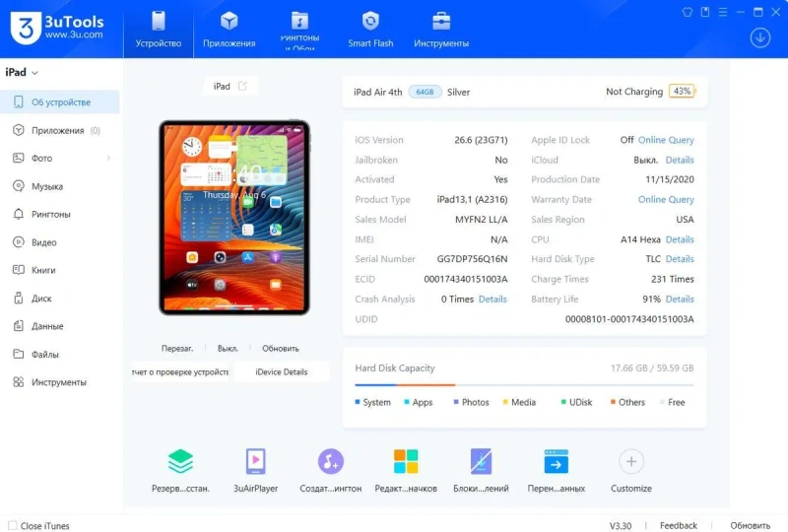Click the Feedback link in status bar

coord(679,525)
